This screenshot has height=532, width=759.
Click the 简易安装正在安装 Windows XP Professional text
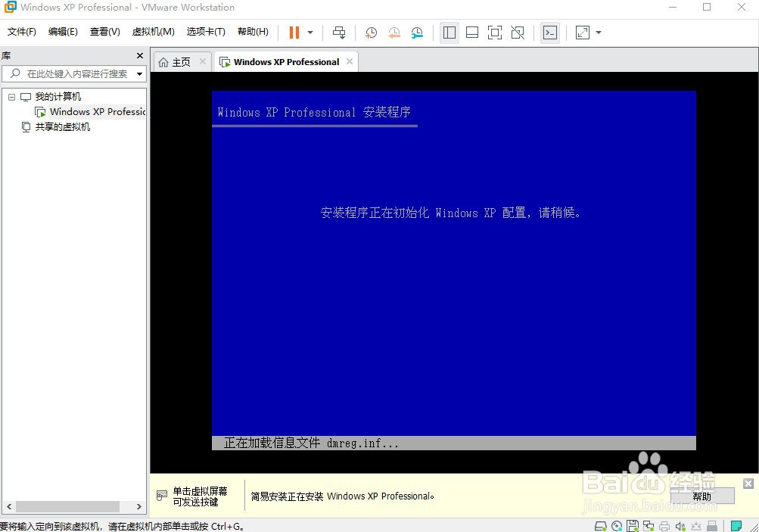pyautogui.click(x=342, y=496)
